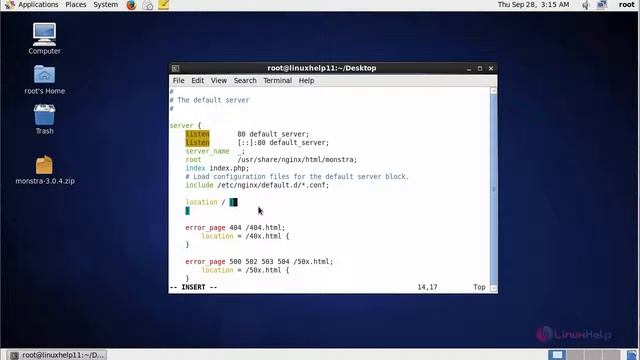The image size is (640, 360).
Task: Click the '-- INSERT --' mode indicator
Action: pyautogui.click(x=193, y=287)
